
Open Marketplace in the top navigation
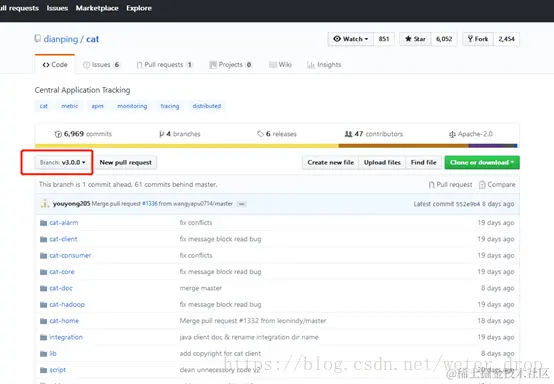tap(97, 8)
